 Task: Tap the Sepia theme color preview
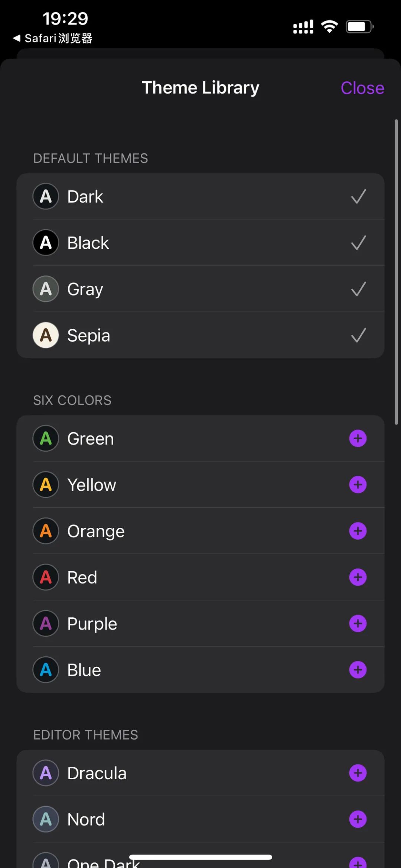pyautogui.click(x=46, y=335)
